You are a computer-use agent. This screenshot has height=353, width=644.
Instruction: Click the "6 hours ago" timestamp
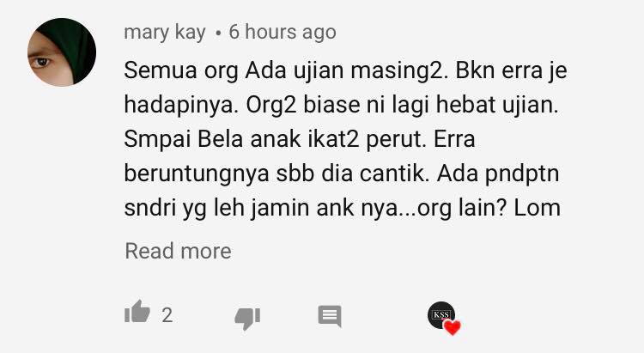coord(283,32)
